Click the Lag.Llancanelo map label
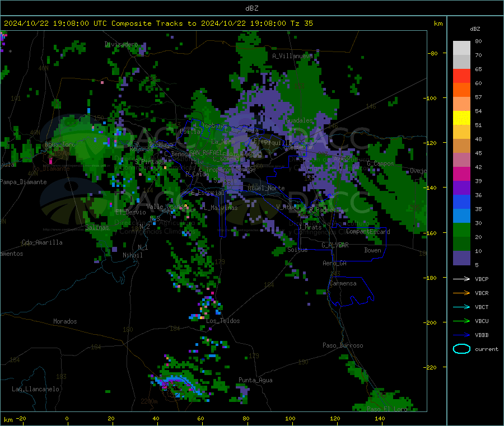The image size is (504, 426). (35, 389)
